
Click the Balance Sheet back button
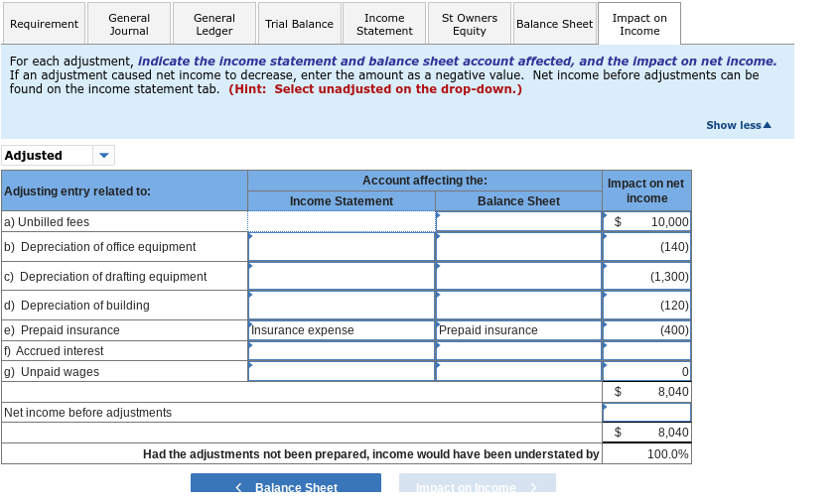[286, 483]
